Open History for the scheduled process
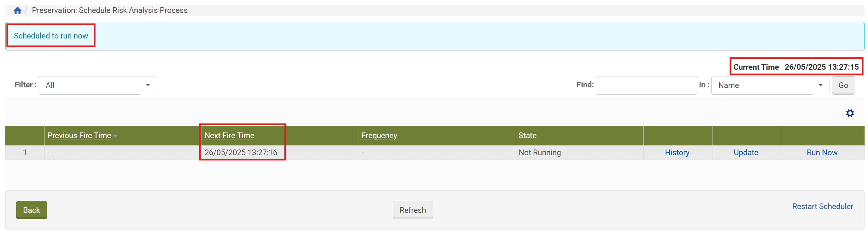The image size is (868, 240). [677, 152]
